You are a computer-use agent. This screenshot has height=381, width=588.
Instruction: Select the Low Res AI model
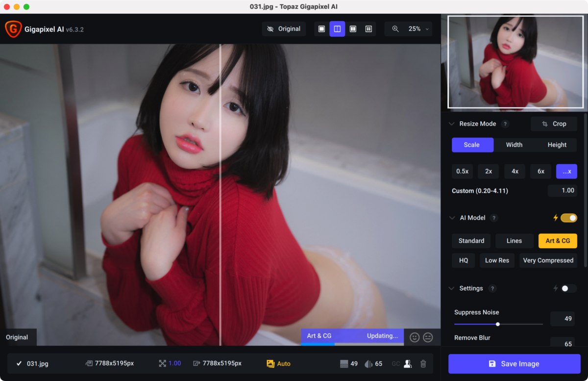tap(497, 260)
